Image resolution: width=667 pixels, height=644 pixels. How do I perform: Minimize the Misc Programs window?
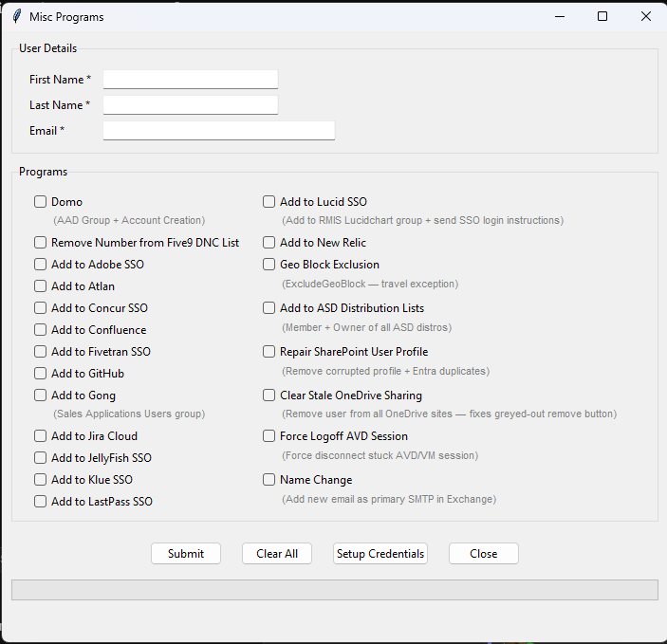[560, 16]
